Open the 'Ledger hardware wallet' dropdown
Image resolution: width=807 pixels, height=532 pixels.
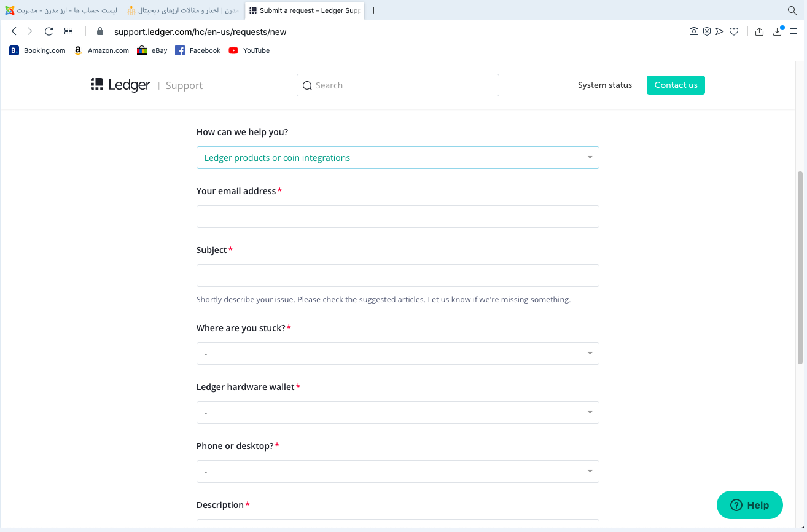(x=397, y=413)
